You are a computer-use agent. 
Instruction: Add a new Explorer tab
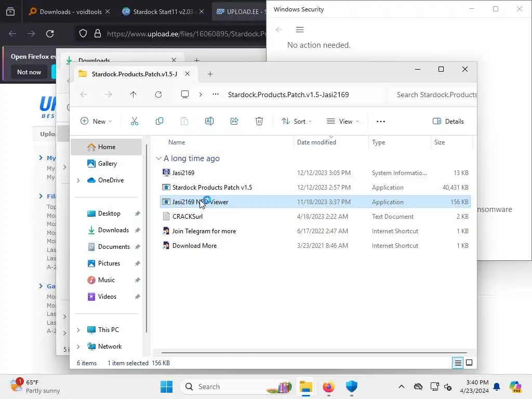(x=210, y=74)
